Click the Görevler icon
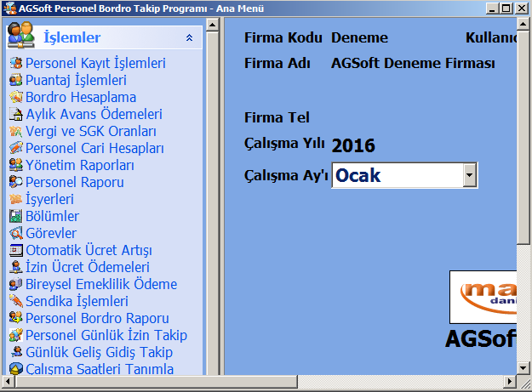The width and height of the screenshot is (532, 392). click(x=15, y=233)
